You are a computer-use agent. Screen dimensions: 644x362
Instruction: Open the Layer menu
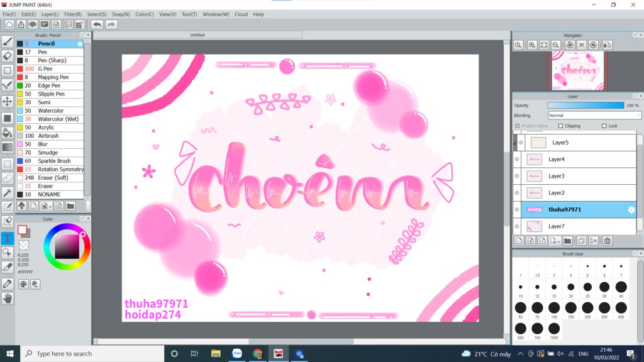[50, 14]
